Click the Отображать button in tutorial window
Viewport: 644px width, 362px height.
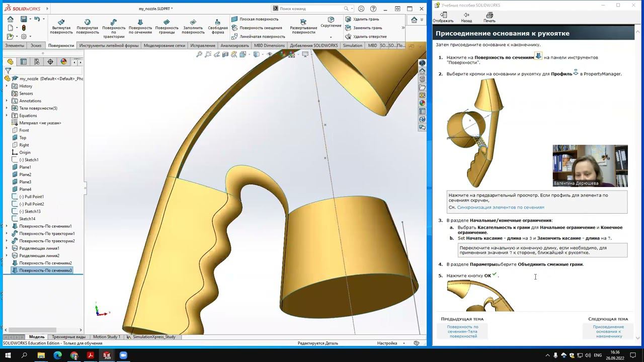pos(443,18)
